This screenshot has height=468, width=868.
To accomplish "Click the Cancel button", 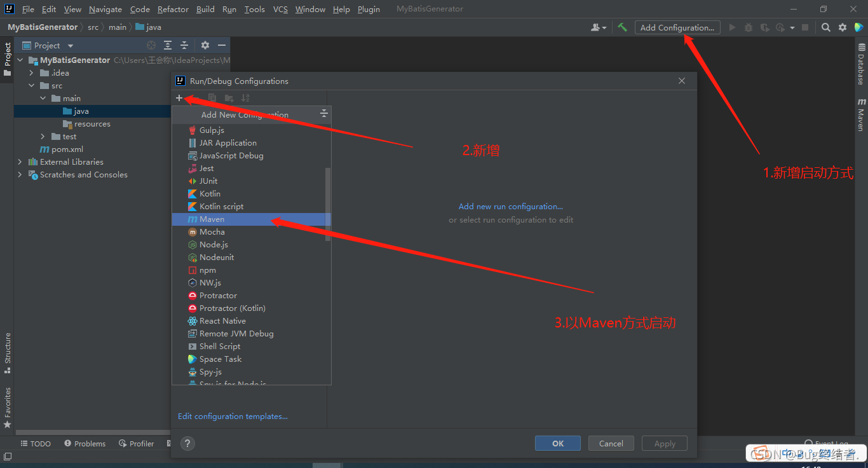I will (611, 444).
